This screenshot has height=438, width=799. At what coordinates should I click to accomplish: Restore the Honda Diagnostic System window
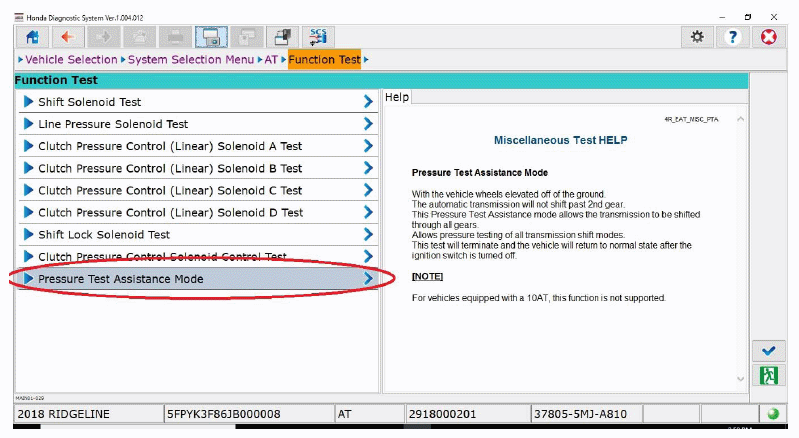pos(748,17)
